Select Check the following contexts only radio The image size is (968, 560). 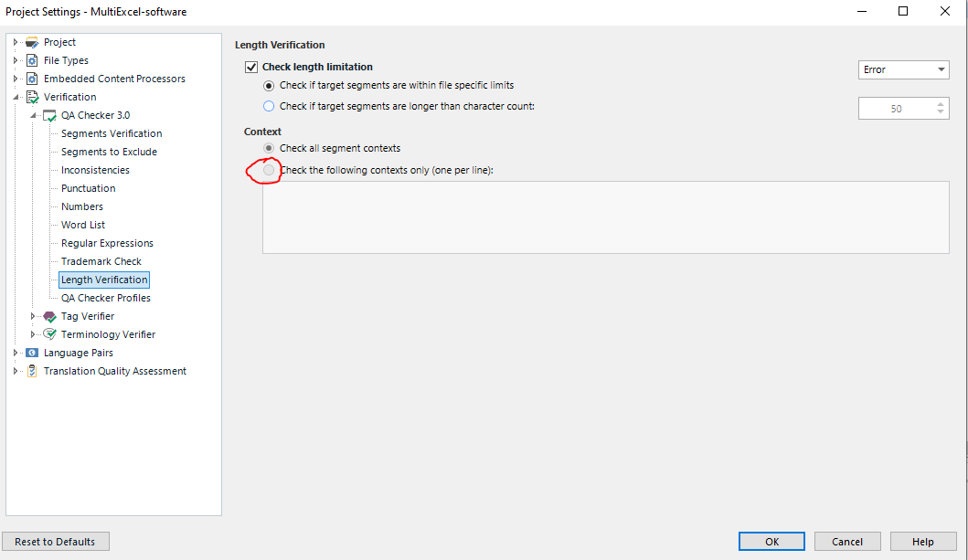pos(269,170)
